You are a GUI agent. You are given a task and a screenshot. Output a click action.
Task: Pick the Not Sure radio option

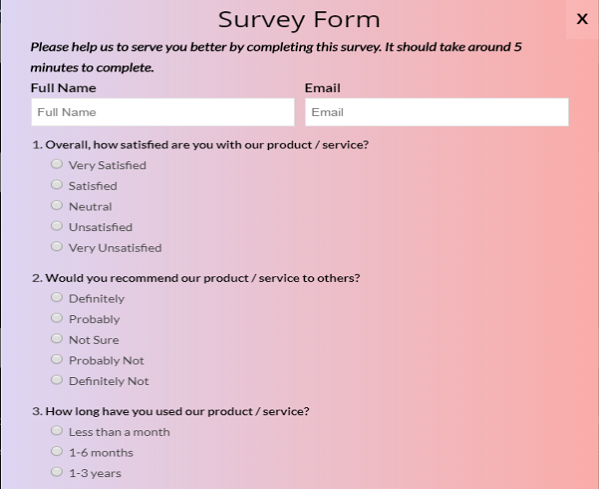(x=57, y=338)
